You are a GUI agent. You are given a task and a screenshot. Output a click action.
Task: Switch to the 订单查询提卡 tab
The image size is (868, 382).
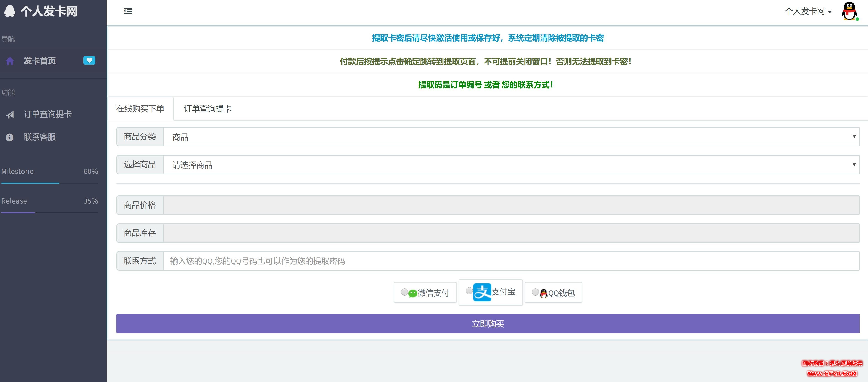point(208,108)
